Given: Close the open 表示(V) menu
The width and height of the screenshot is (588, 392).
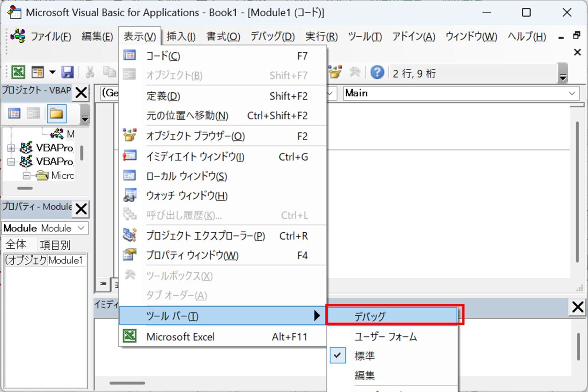Looking at the screenshot, I should click(140, 36).
